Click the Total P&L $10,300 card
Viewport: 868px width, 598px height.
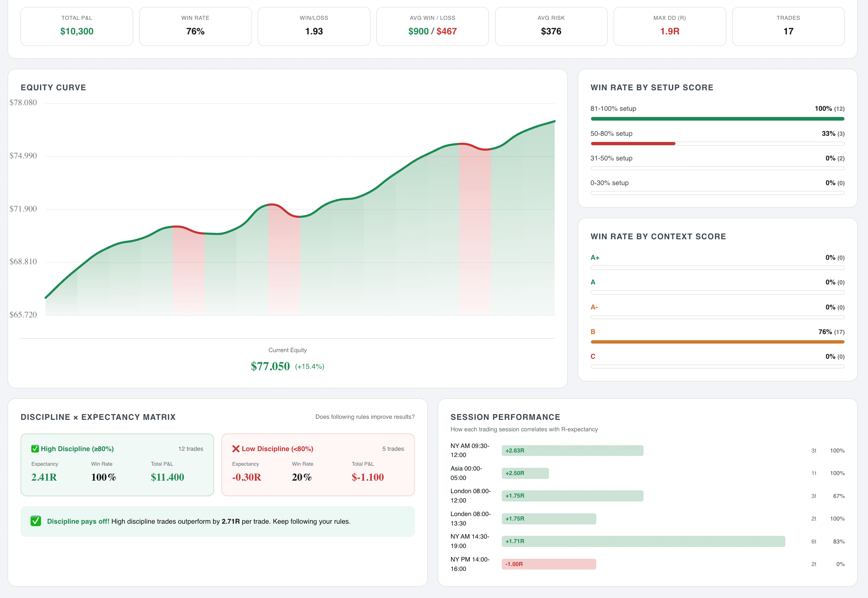pyautogui.click(x=76, y=27)
